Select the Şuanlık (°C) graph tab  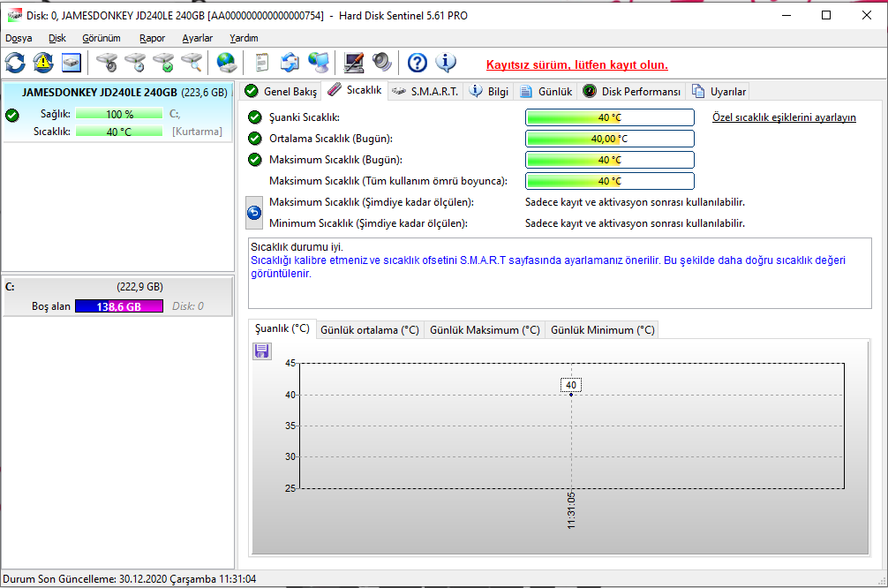pyautogui.click(x=282, y=328)
